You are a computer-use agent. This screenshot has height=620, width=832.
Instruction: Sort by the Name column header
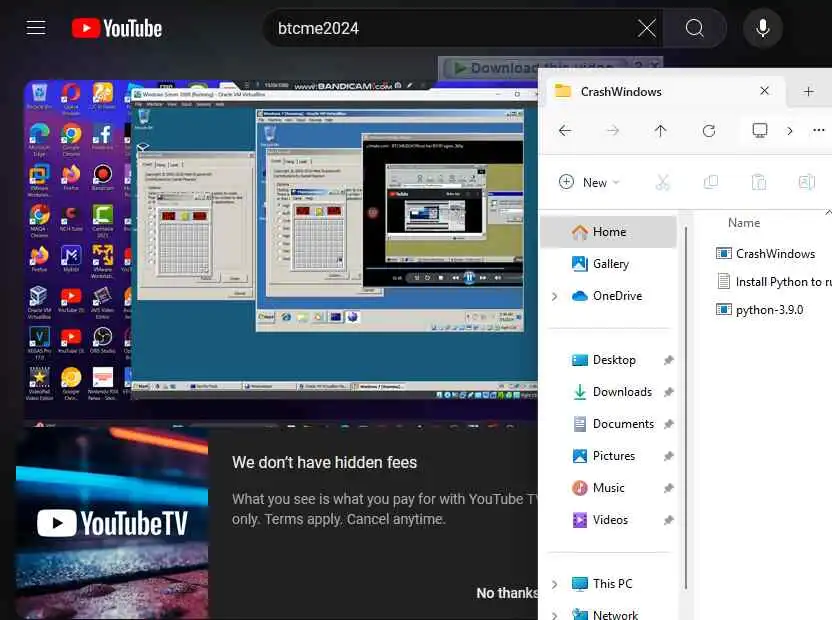click(743, 223)
